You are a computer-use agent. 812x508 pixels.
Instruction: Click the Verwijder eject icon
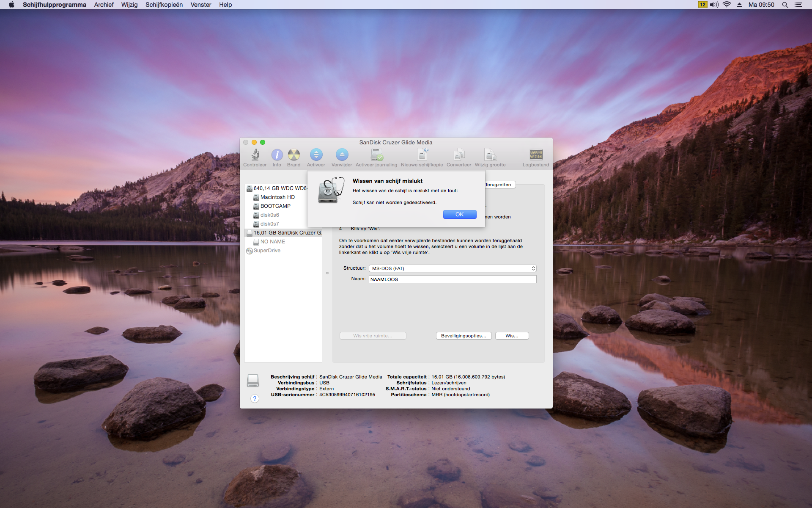[x=342, y=155]
